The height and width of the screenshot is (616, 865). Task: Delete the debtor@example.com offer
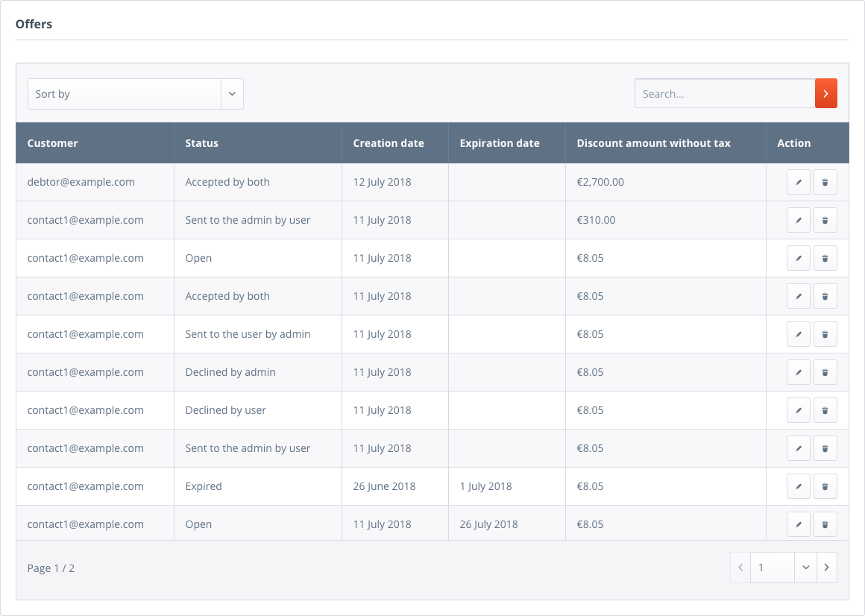[825, 182]
